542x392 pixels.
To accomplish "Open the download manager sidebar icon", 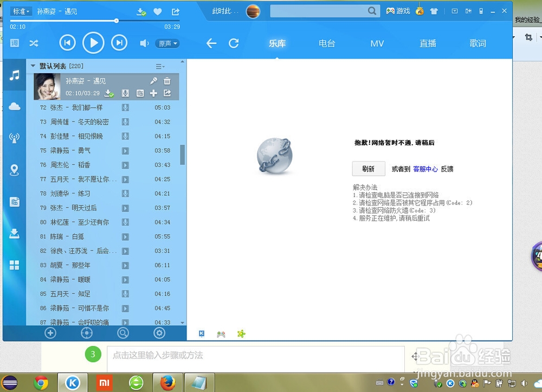I will (14, 234).
